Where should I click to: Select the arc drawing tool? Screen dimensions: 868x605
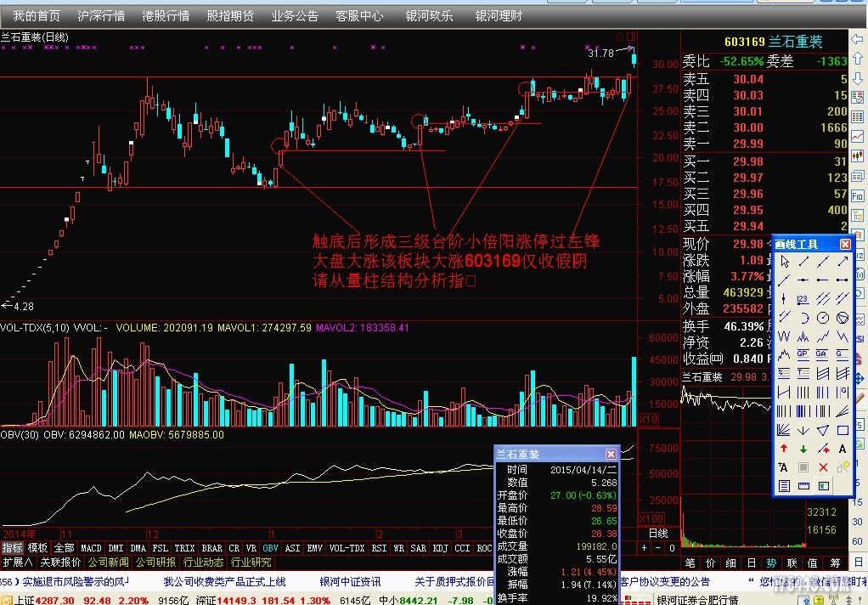(803, 318)
